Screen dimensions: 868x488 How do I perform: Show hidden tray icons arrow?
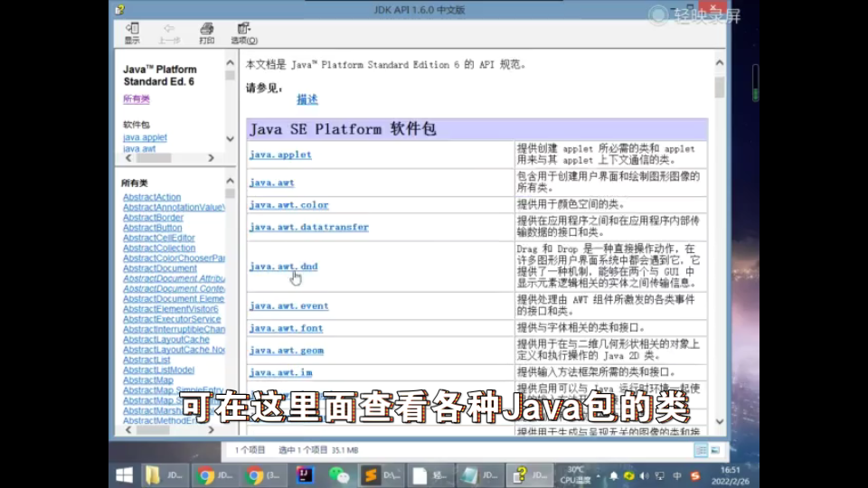(598, 476)
